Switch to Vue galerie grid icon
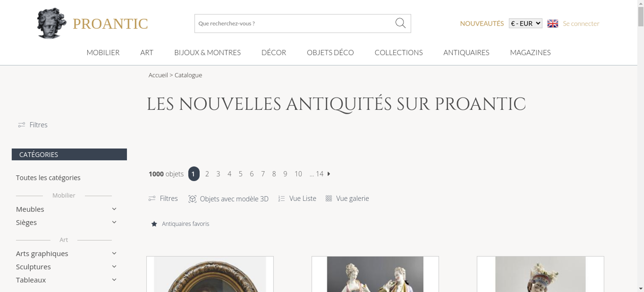Screen dimensions: 644x292 (328, 198)
